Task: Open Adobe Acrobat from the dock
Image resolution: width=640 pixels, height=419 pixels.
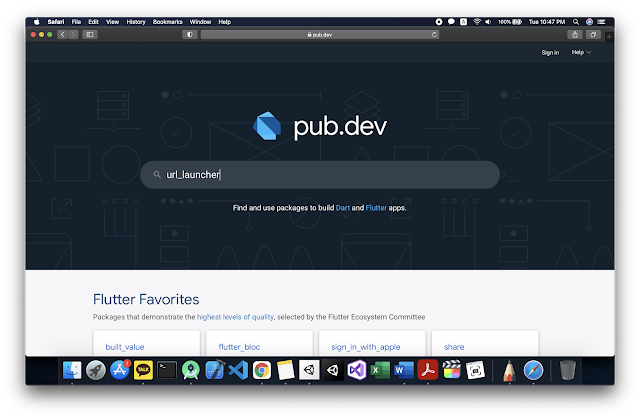Action: pos(427,370)
